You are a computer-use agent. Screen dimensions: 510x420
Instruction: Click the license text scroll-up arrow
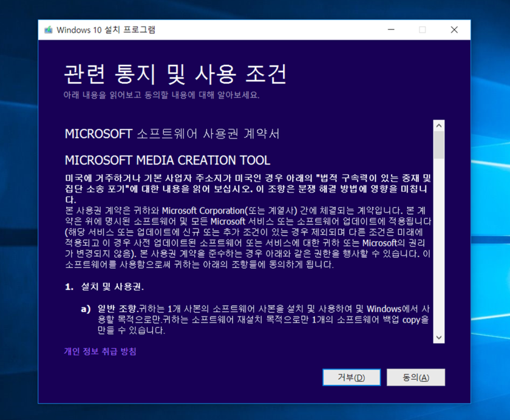coord(439,126)
